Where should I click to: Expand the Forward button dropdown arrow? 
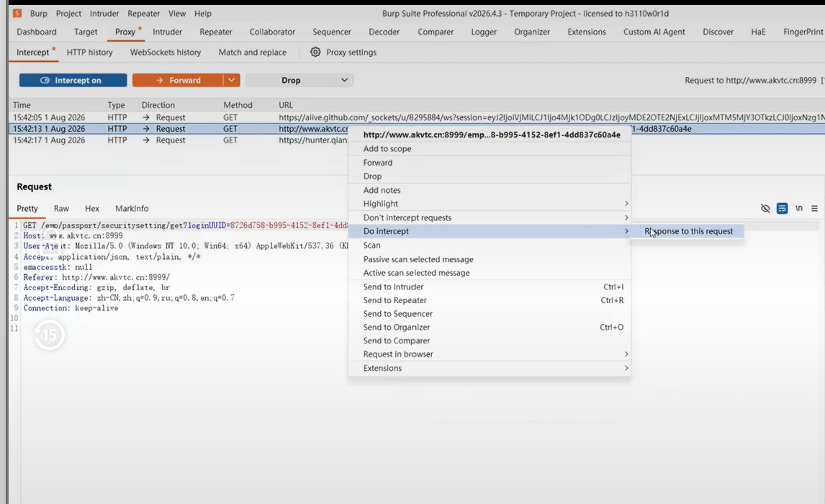click(x=231, y=80)
